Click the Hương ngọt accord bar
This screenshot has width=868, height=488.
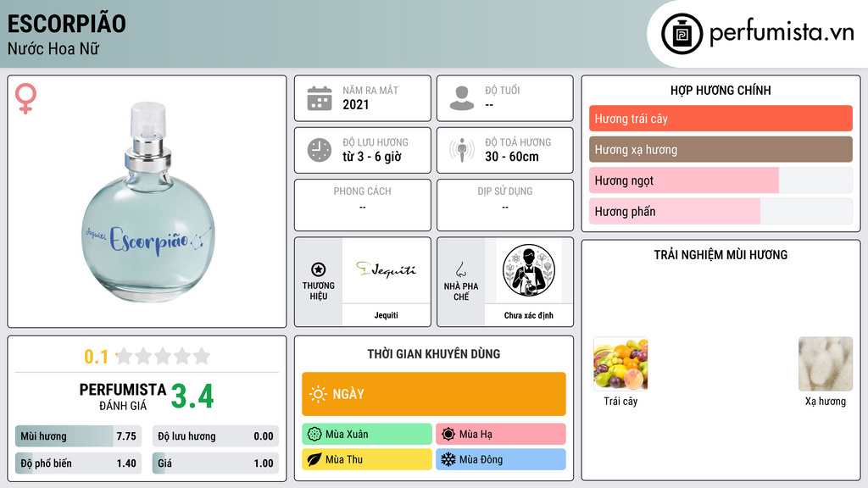(721, 180)
